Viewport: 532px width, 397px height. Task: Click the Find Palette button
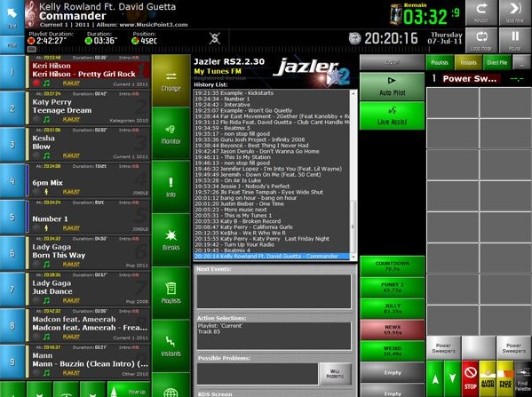click(x=523, y=378)
